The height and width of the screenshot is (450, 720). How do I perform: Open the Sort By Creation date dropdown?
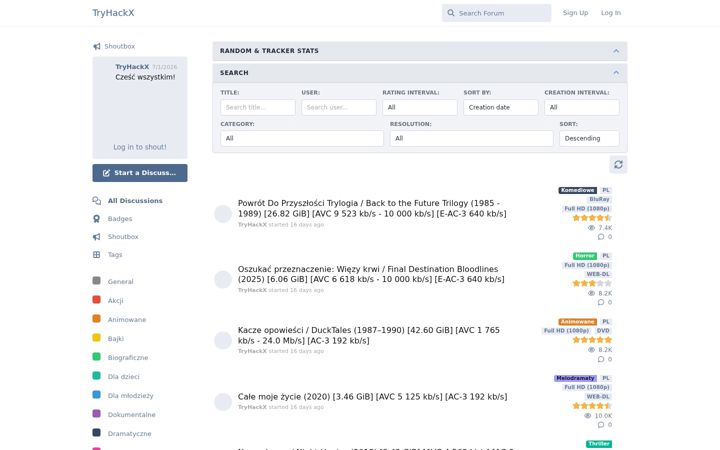[501, 107]
